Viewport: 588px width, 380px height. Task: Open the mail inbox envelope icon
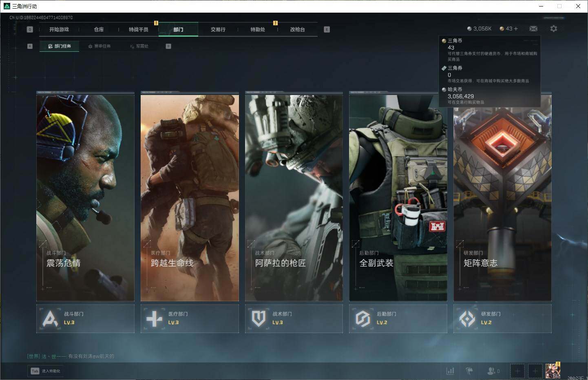point(533,29)
